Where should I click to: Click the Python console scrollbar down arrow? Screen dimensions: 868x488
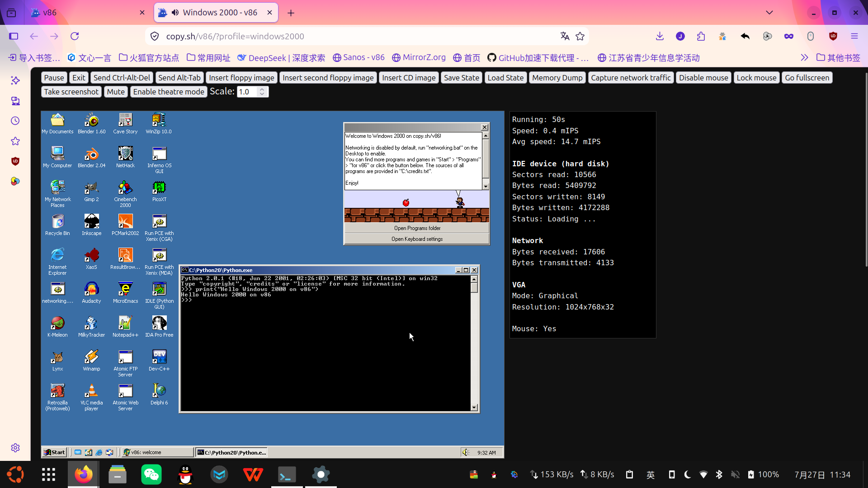point(474,408)
